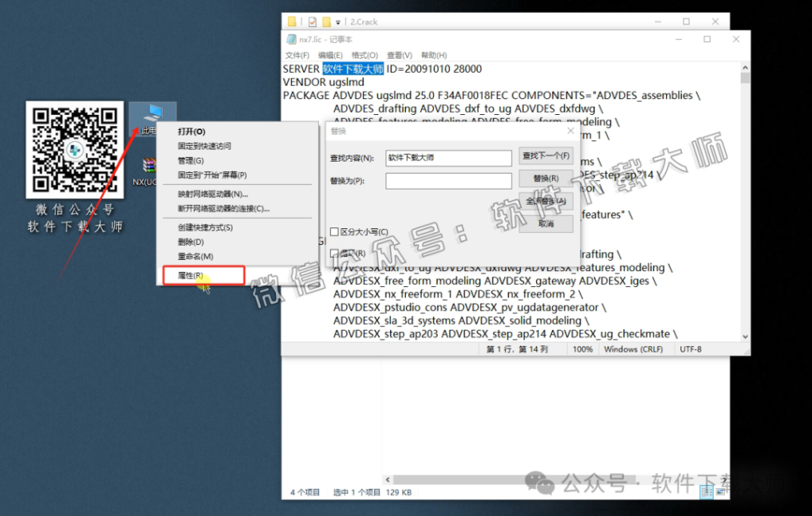Click the 取消 cancel button in the replace dialog
Screen dimensions: 812x516
point(546,223)
